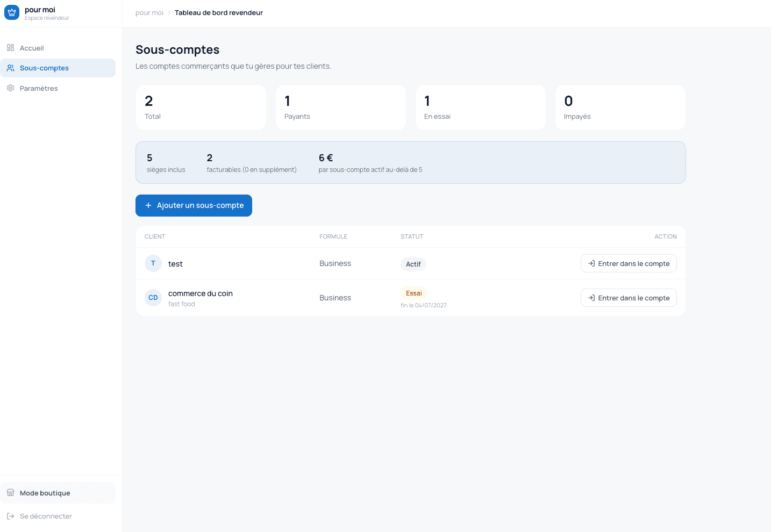Log out with Se déconnecter

coord(58,516)
